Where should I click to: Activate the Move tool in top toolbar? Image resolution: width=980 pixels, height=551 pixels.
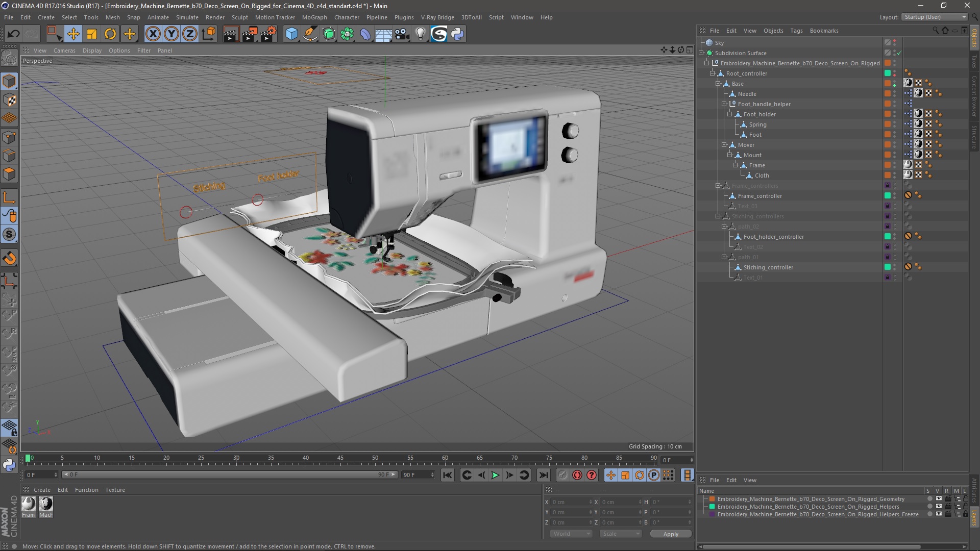pos(73,34)
